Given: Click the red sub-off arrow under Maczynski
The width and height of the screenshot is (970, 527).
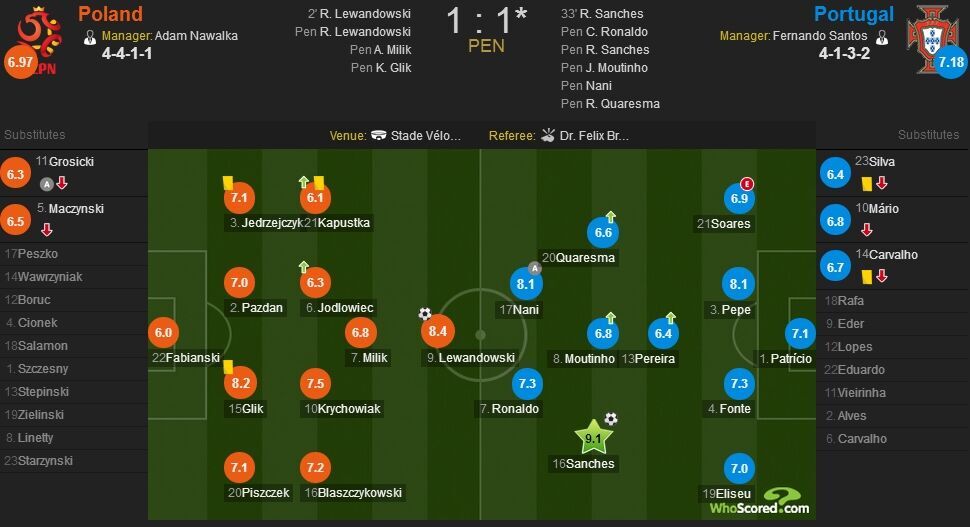Looking at the screenshot, I should click(x=46, y=229).
